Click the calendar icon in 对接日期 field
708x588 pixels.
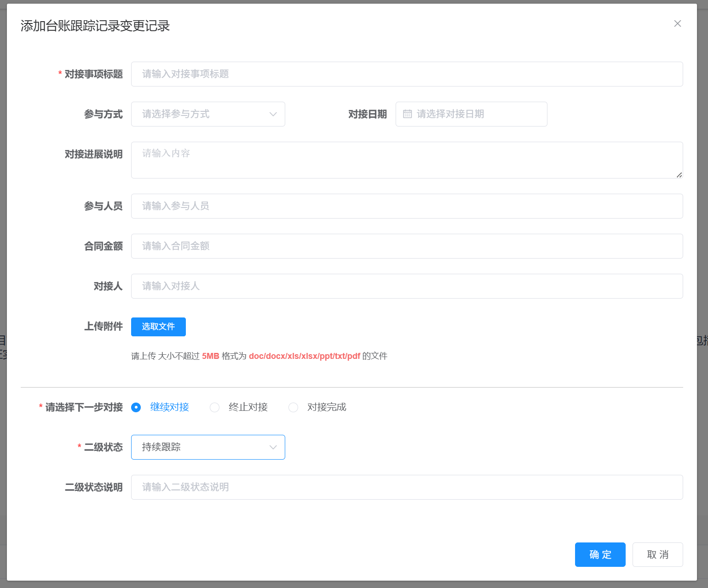coord(408,114)
